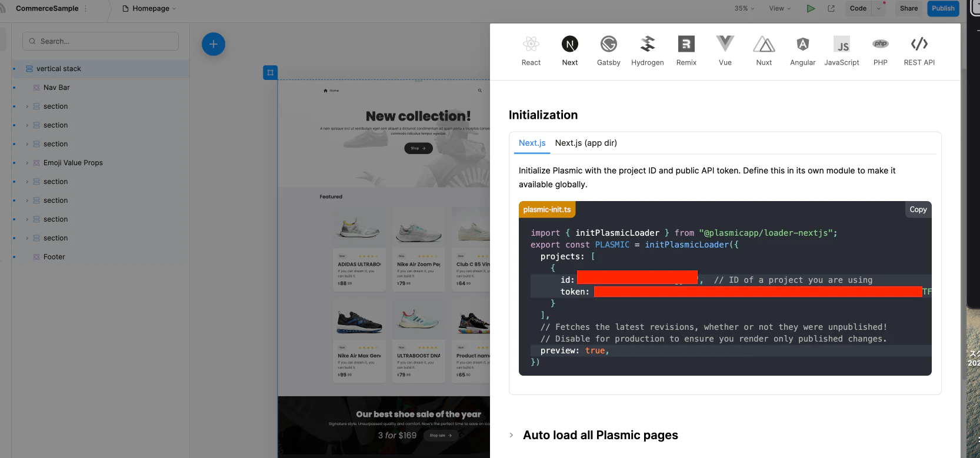The width and height of the screenshot is (980, 458).
Task: Click the search icon in canvas page
Action: [480, 91]
